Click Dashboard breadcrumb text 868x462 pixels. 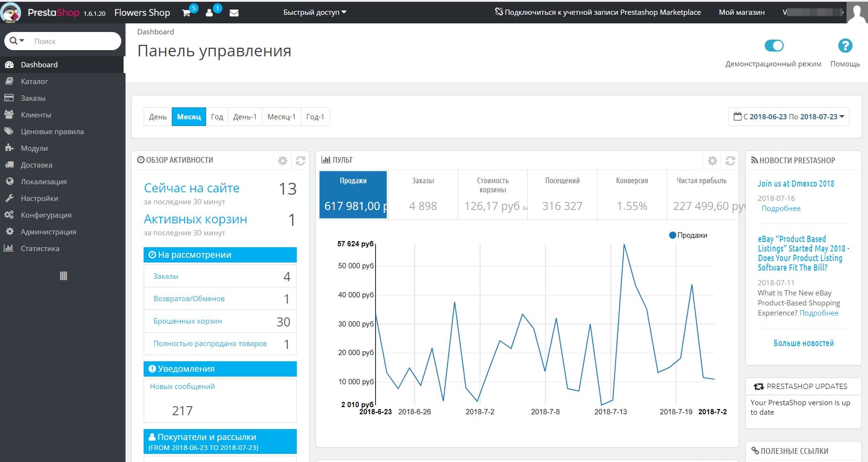pos(156,32)
